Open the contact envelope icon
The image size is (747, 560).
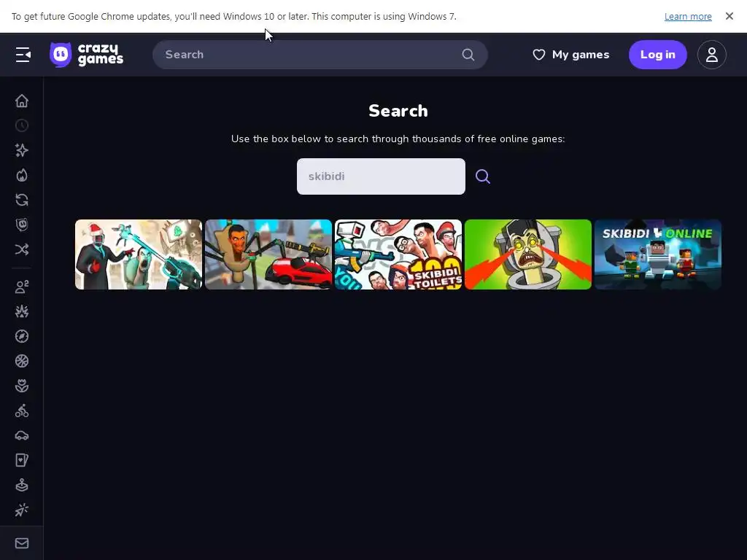(22, 543)
